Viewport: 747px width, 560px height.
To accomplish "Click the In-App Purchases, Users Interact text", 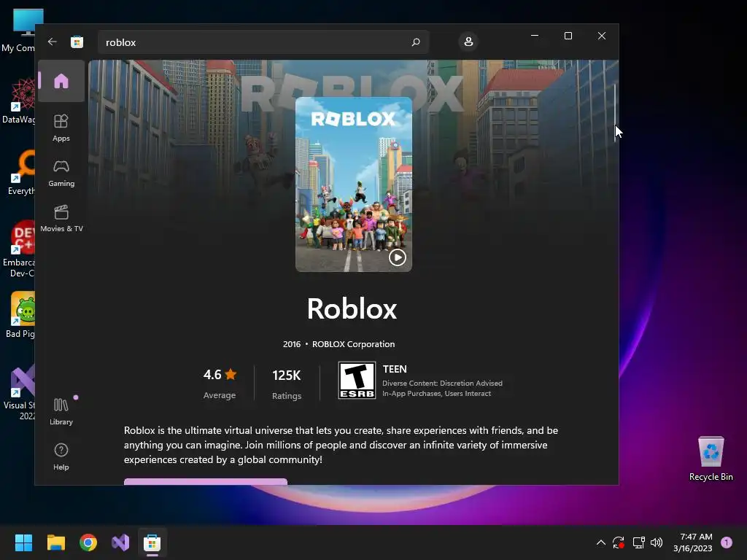I will 436,393.
